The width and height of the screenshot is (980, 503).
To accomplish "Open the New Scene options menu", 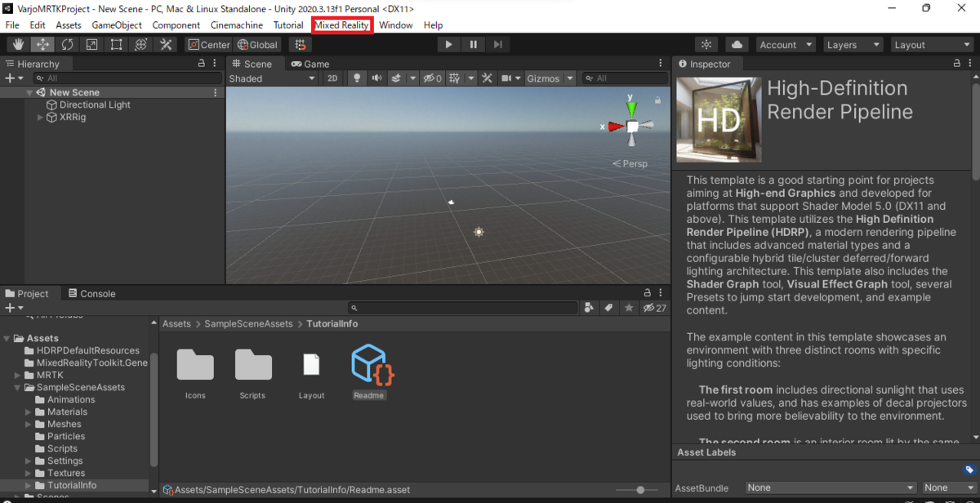I will (x=216, y=92).
